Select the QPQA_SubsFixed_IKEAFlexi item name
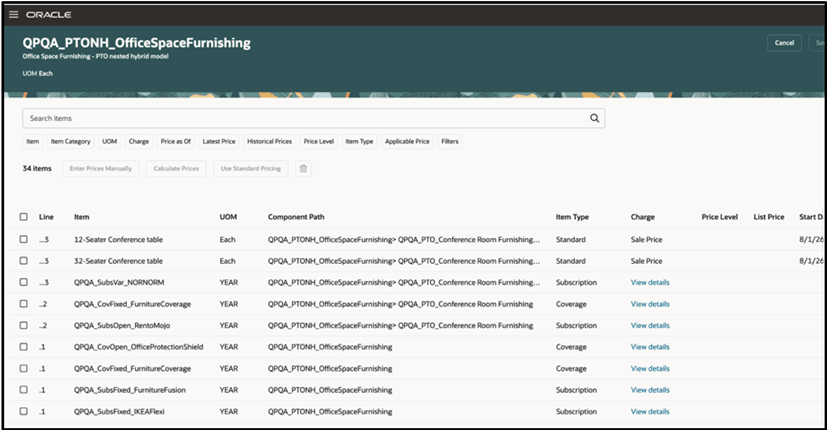The height and width of the screenshot is (432, 829). (119, 411)
